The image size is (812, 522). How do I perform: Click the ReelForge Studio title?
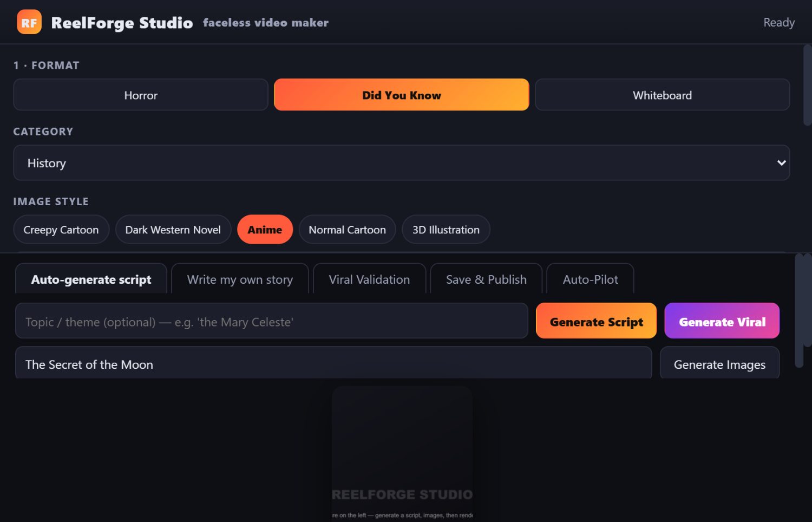[122, 23]
